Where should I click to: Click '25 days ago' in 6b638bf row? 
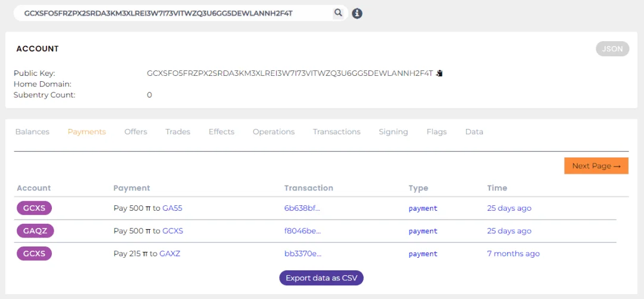point(509,208)
